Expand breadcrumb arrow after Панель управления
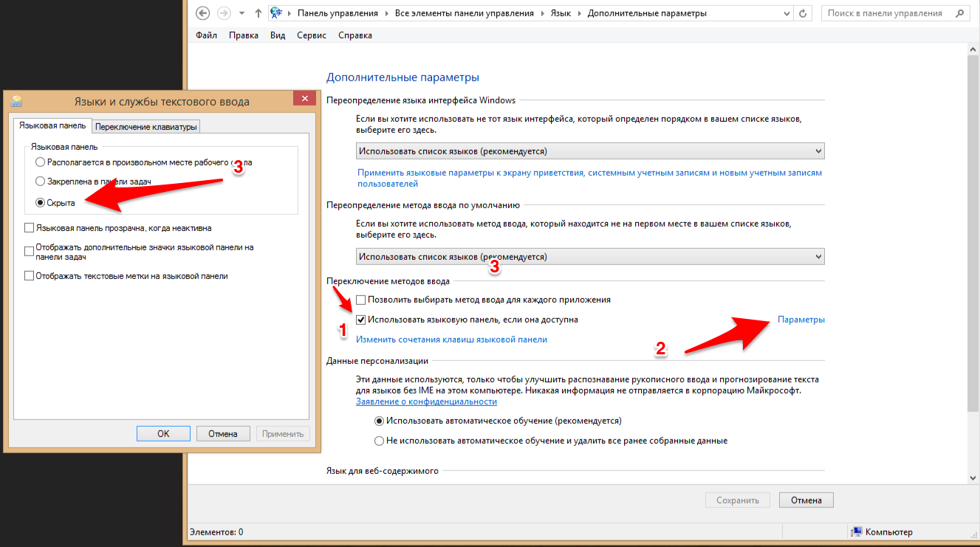This screenshot has height=547, width=980. (x=386, y=13)
